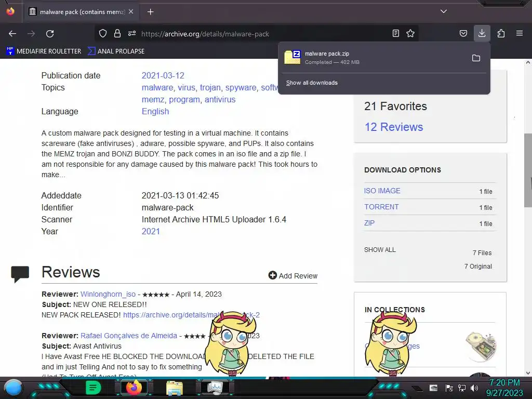This screenshot has width=532, height=399.
Task: Open the virus topic link
Action: click(x=187, y=87)
